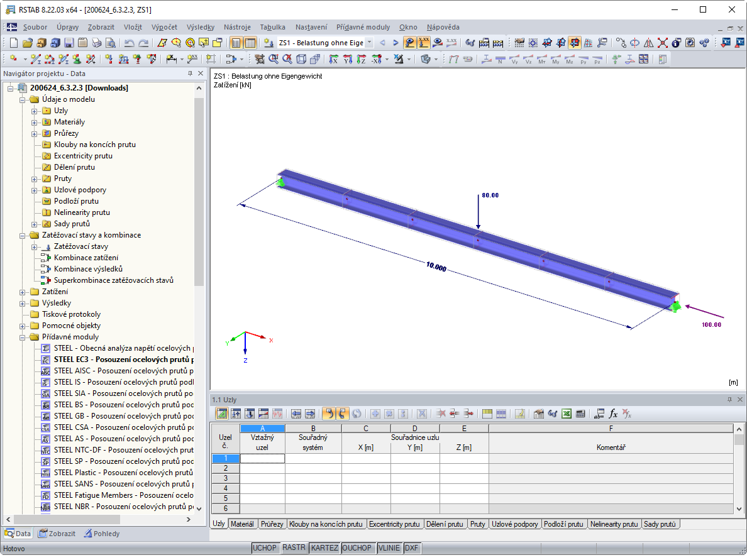The height and width of the screenshot is (560, 747).
Task: Toggle UCHOP status bar button
Action: click(264, 548)
